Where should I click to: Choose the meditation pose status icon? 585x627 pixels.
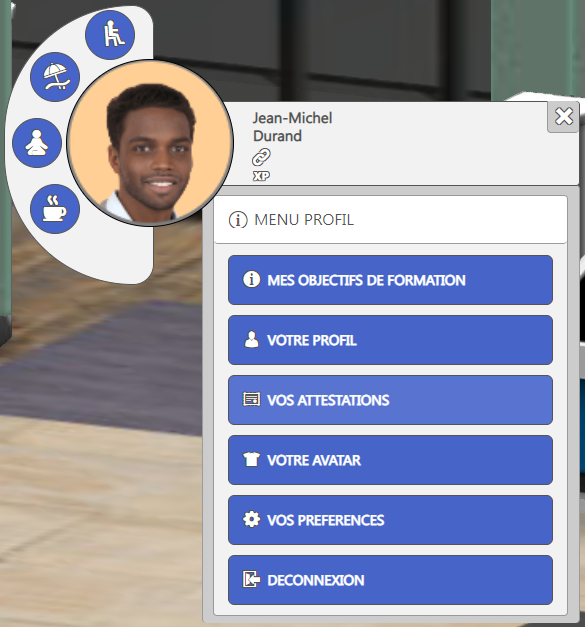(37, 143)
